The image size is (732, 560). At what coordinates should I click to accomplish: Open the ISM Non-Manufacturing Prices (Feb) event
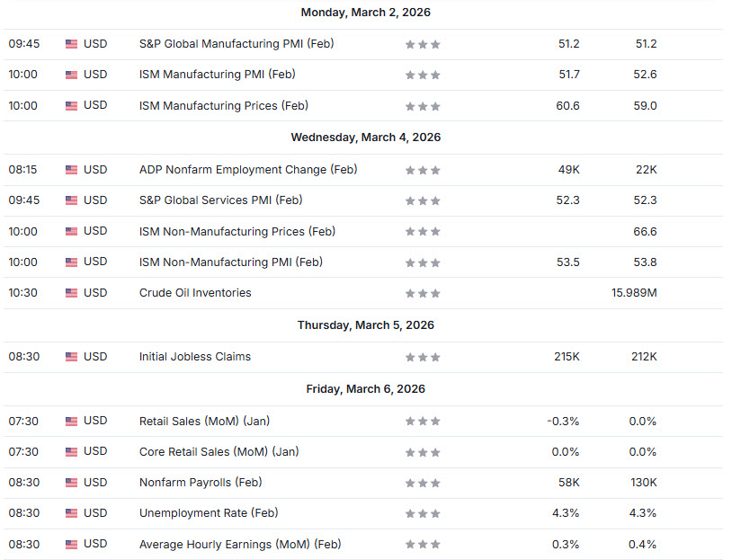click(x=237, y=231)
